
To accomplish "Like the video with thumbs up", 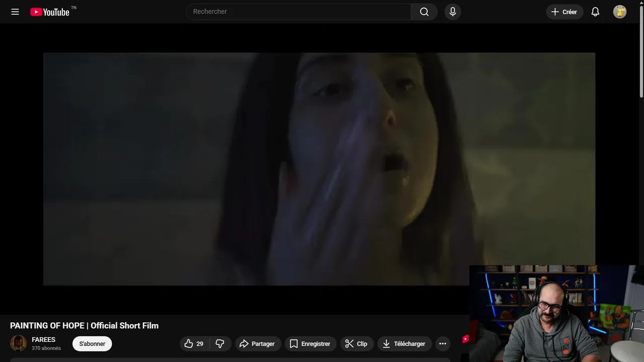I will tap(195, 344).
